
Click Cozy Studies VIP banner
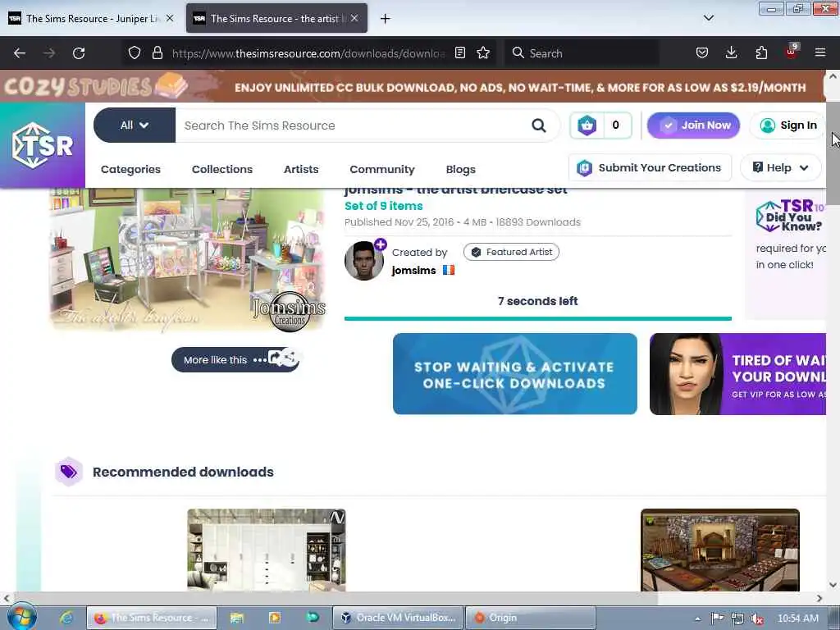click(x=413, y=86)
